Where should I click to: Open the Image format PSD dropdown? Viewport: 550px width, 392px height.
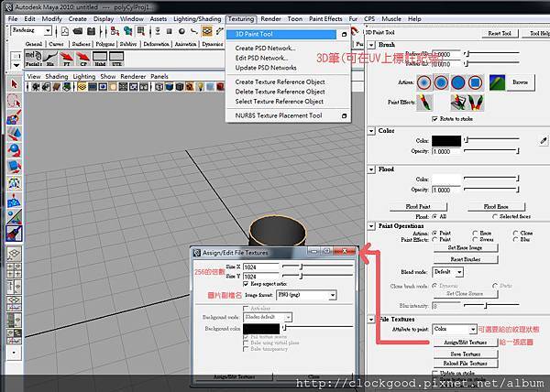click(x=306, y=295)
